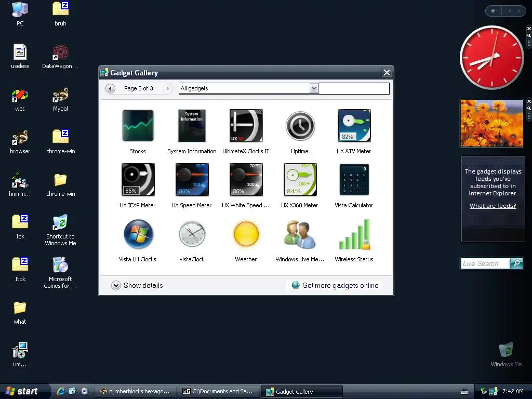532x399 pixels.
Task: Click the red clock gadget in sidebar
Action: (x=491, y=57)
